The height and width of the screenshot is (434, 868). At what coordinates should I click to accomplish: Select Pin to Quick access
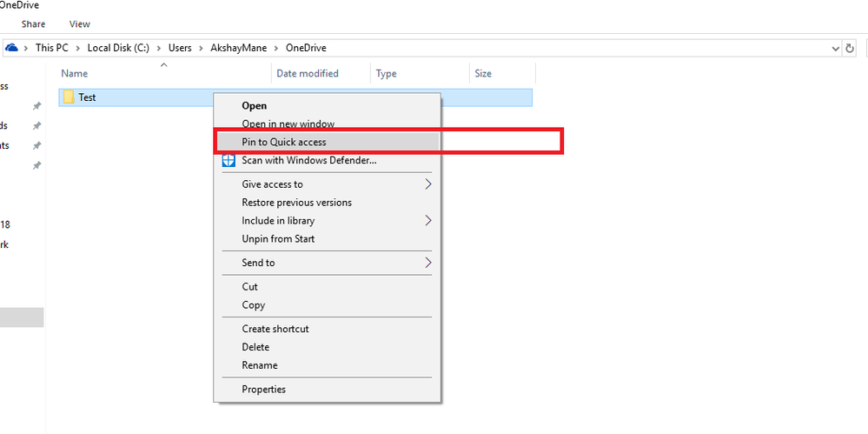coord(284,142)
